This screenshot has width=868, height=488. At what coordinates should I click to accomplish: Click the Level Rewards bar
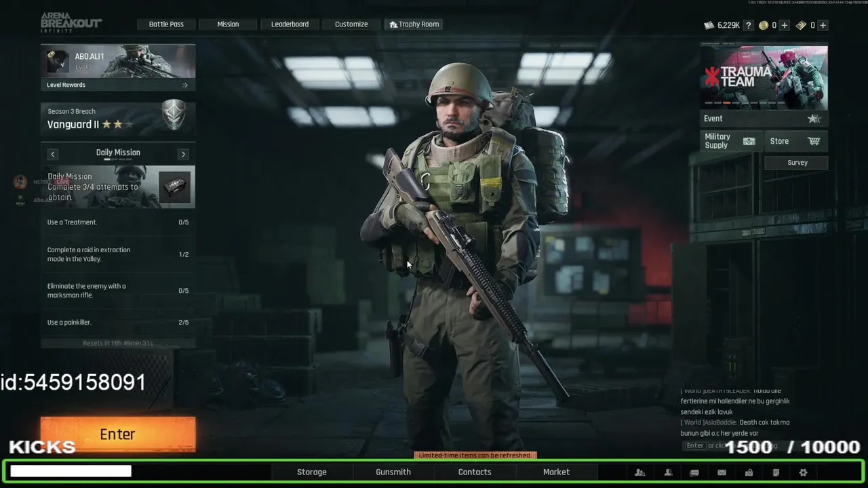[118, 85]
